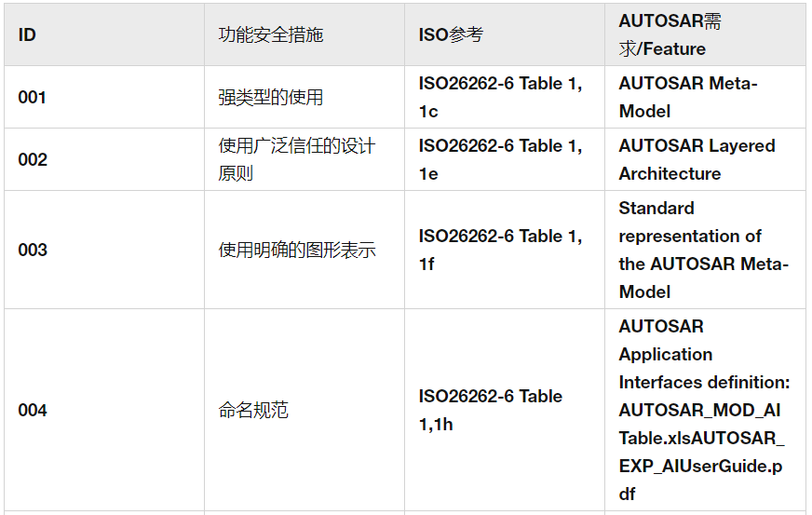Click the 使用广泛信任的设计原则 cell

point(296,159)
